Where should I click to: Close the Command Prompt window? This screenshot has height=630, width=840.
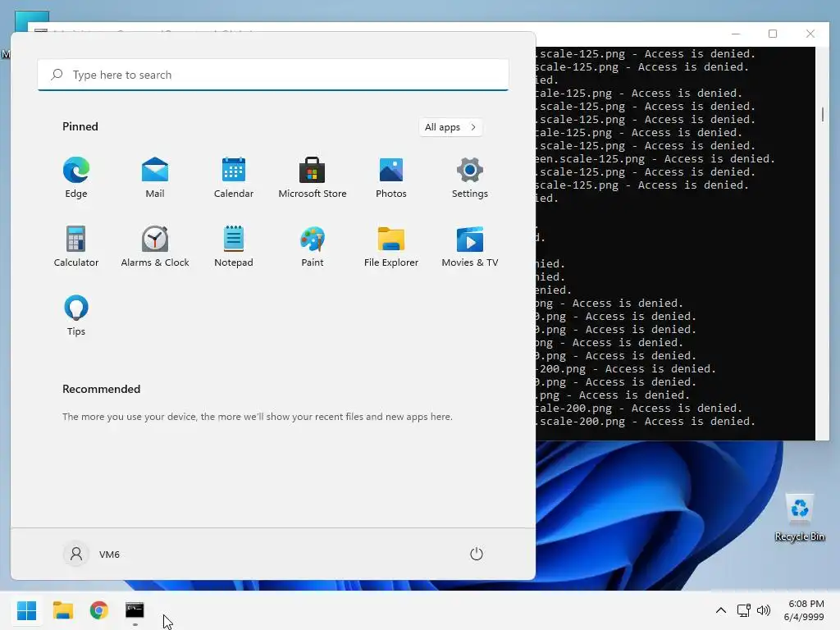810,34
